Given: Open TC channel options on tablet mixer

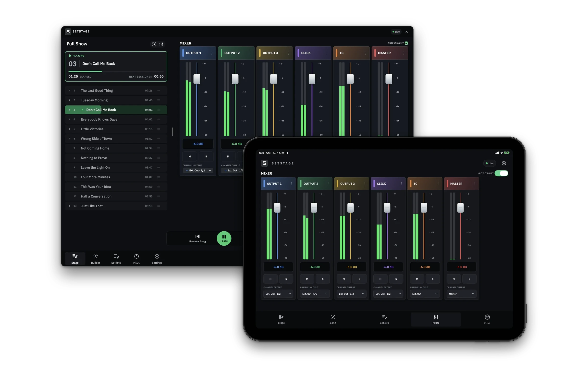Looking at the screenshot, I should [x=438, y=184].
